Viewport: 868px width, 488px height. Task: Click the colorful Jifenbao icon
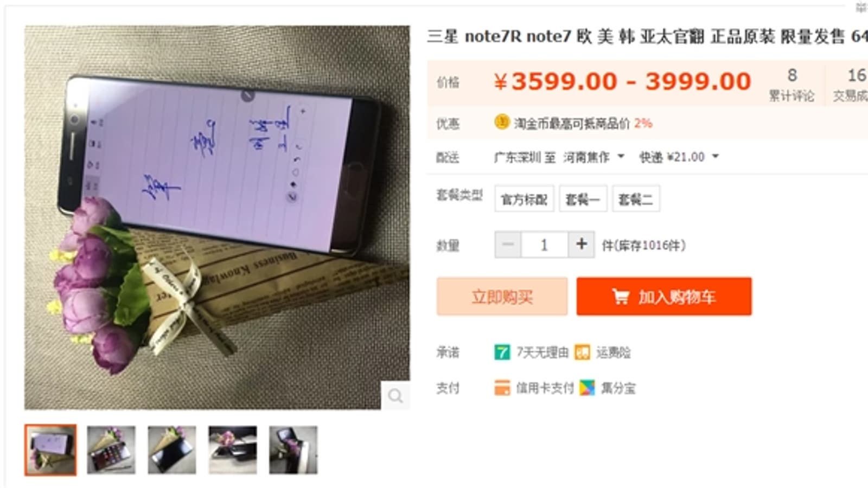point(587,388)
